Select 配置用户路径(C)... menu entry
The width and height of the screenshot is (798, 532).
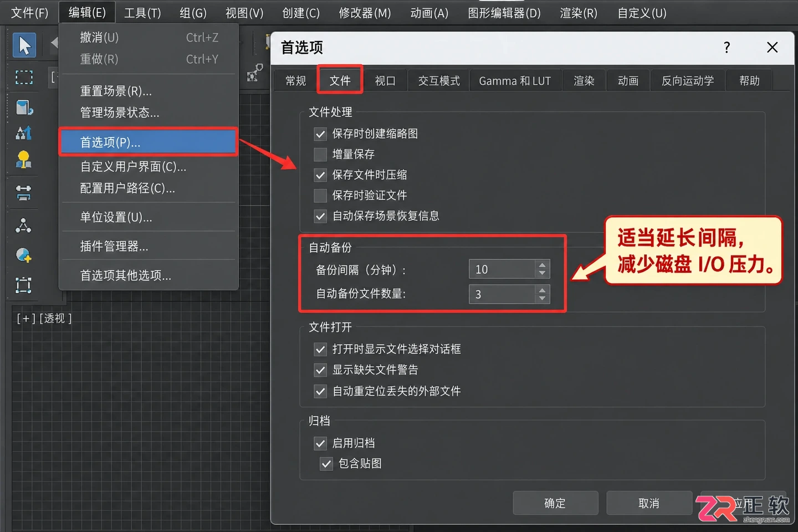click(x=148, y=188)
